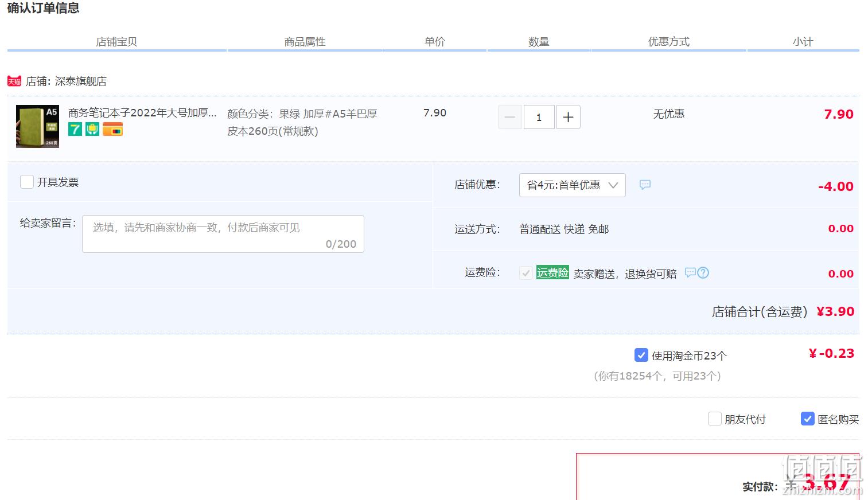Decrease quantity with the minus button
This screenshot has width=868, height=500.
[x=509, y=117]
